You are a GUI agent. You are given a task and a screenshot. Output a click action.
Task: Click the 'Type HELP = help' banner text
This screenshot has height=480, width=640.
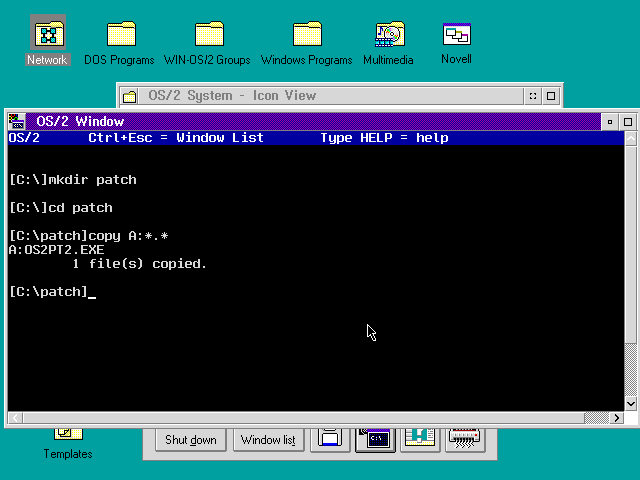tap(384, 138)
